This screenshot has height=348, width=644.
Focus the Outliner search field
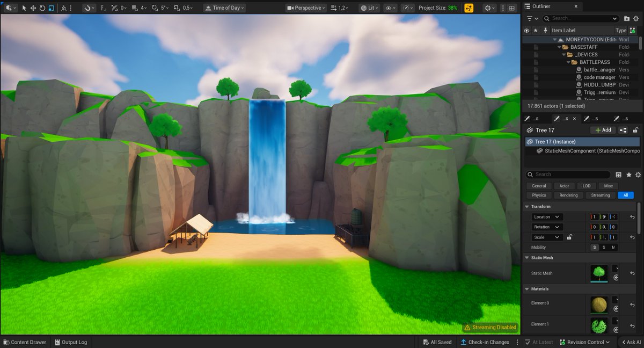pyautogui.click(x=580, y=18)
